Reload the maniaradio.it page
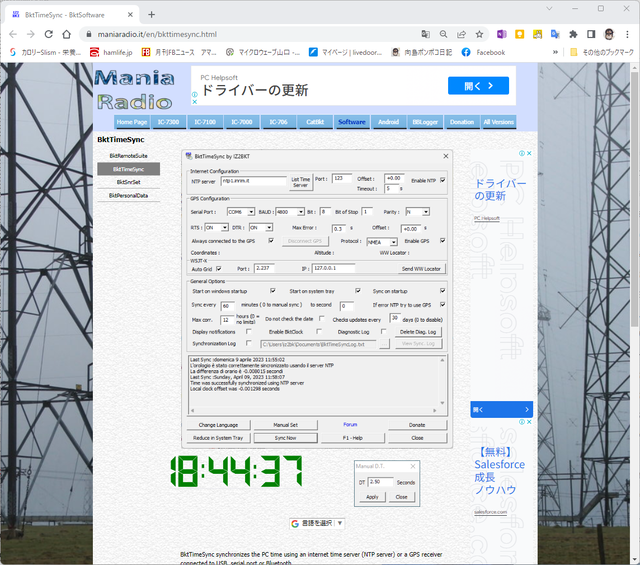Viewport: 640px width, 565px height. [49, 34]
